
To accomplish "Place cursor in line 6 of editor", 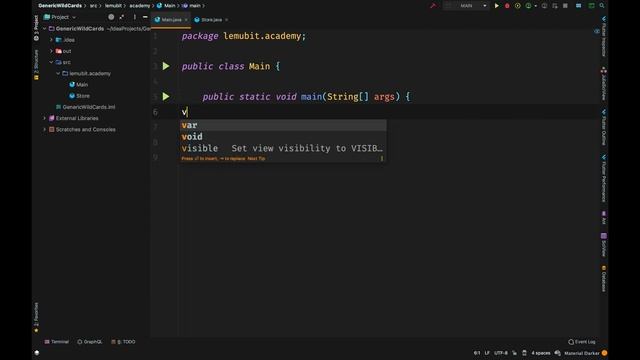I will 388,112.
